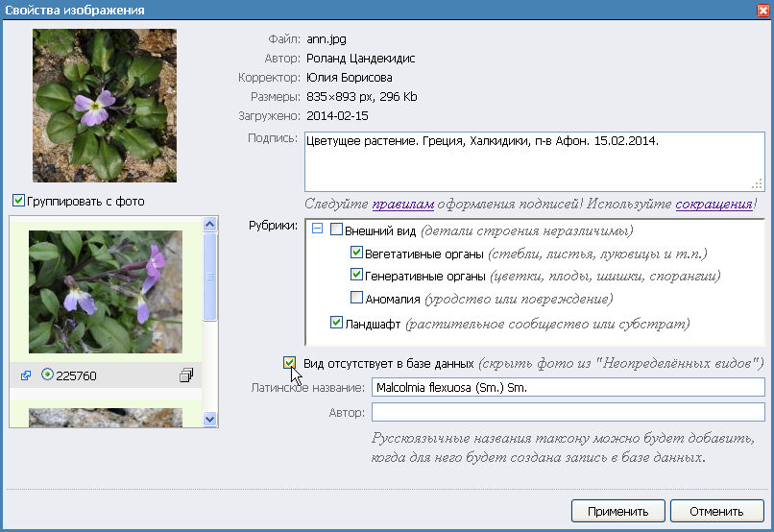Toggle 'Группировать с фото' checkbox
The image size is (774, 532).
click(x=18, y=202)
